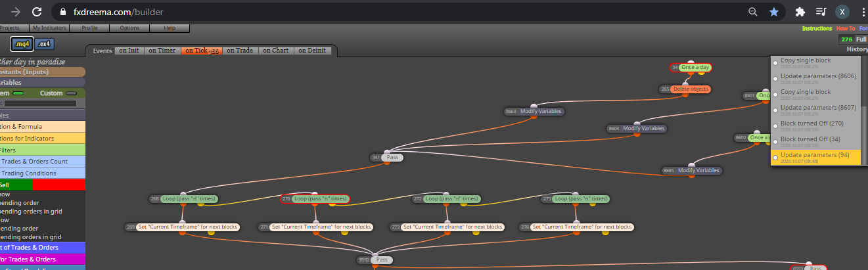The image size is (868, 270).
Task: Expand the Variables section
Action: 43,83
